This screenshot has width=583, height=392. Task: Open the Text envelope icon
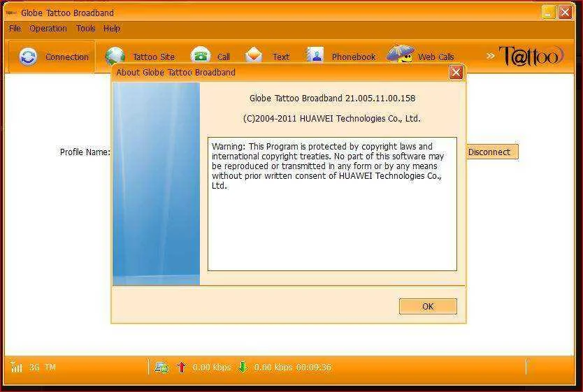(254, 56)
